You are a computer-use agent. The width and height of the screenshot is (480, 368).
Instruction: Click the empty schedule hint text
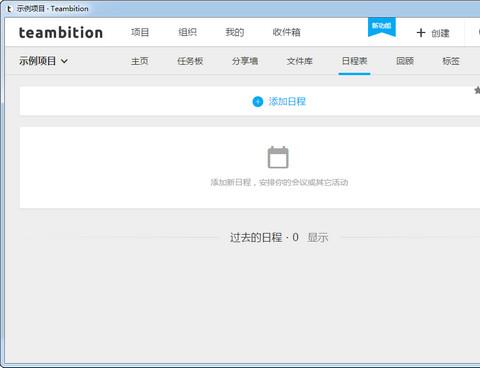[279, 182]
